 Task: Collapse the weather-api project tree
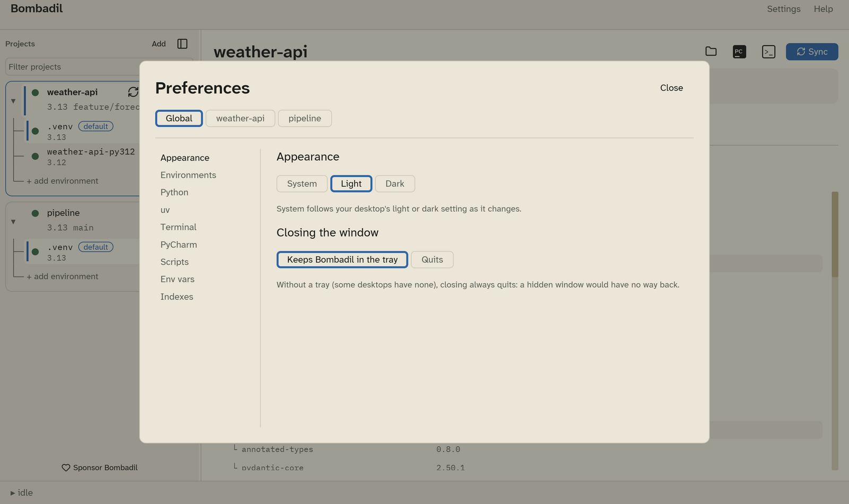[x=13, y=101]
